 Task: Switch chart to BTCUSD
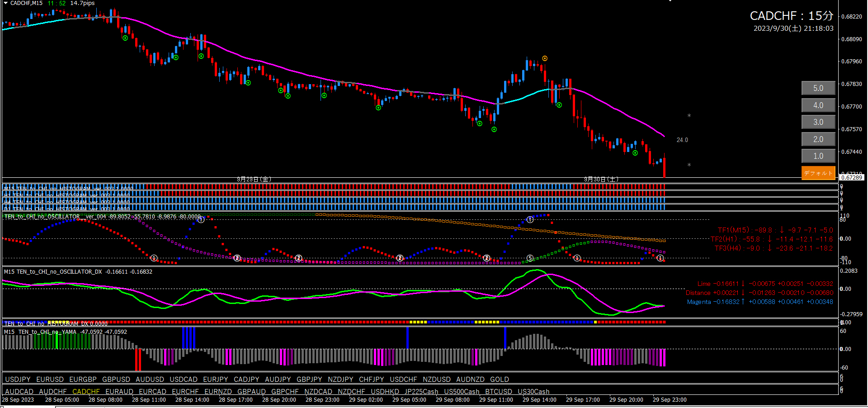[x=499, y=392]
